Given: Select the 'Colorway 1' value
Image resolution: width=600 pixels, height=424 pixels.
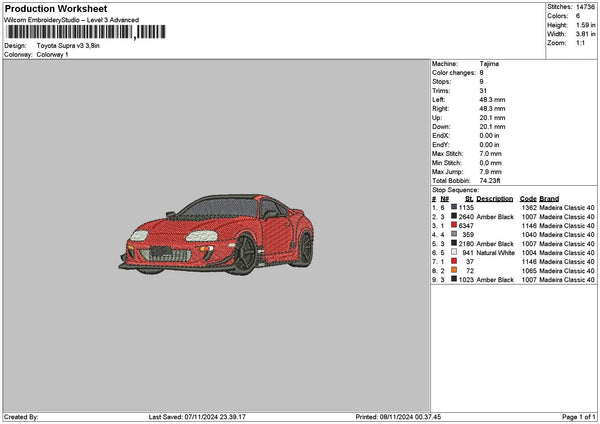Looking at the screenshot, I should point(52,55).
